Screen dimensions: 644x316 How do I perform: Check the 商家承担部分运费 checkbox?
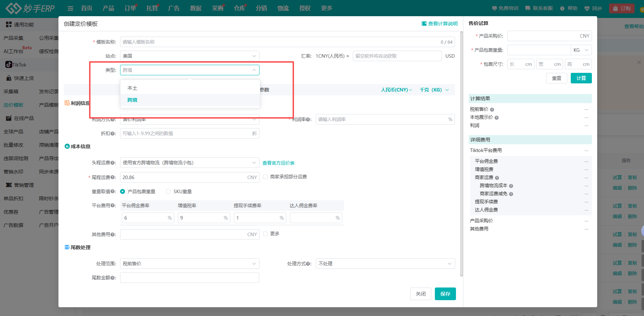[265, 177]
